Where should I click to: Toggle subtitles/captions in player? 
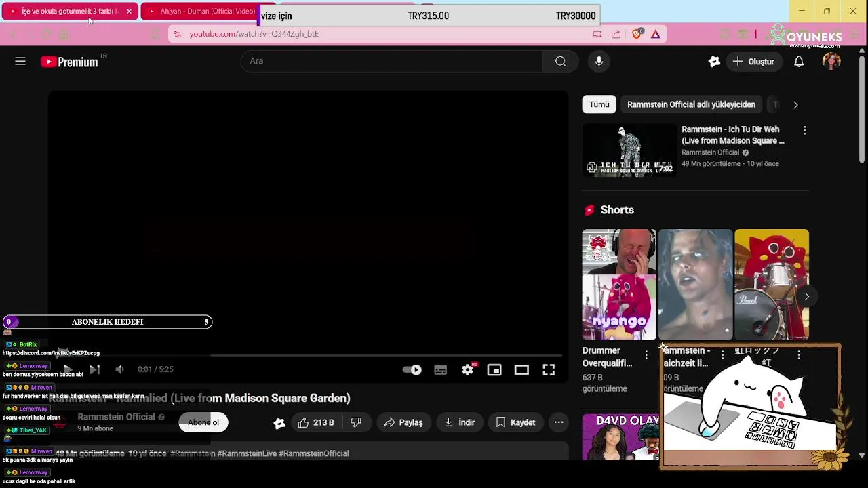coord(441,369)
